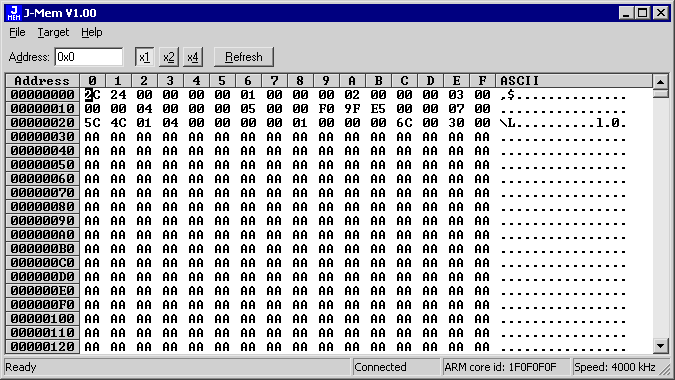Click row address 00000120
Image resolution: width=675 pixels, height=380 pixels.
coord(42,346)
